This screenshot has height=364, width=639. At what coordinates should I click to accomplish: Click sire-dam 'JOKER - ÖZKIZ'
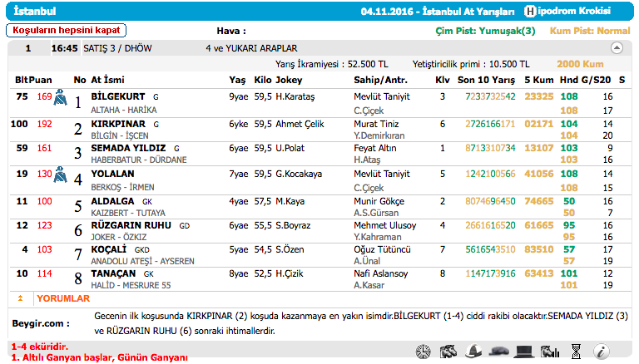click(119, 237)
